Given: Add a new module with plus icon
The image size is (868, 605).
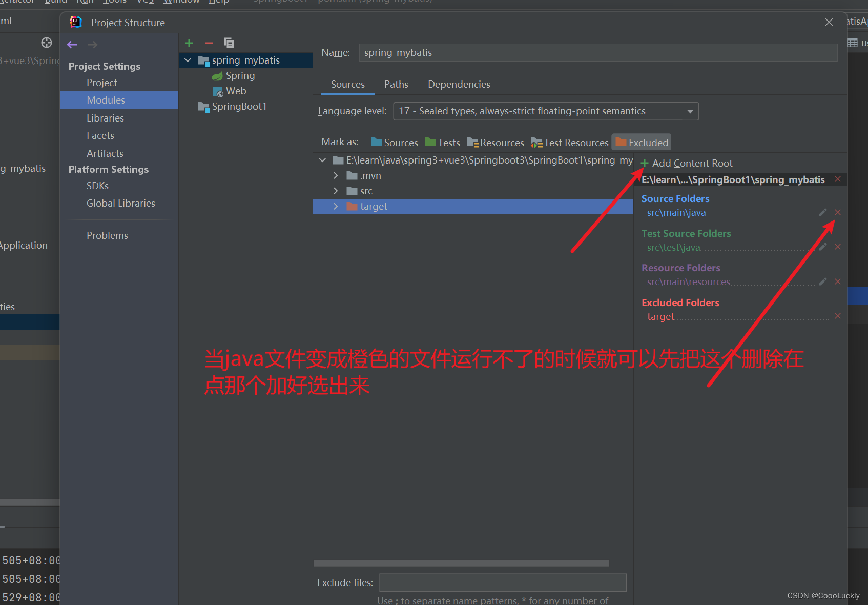Looking at the screenshot, I should click(189, 43).
